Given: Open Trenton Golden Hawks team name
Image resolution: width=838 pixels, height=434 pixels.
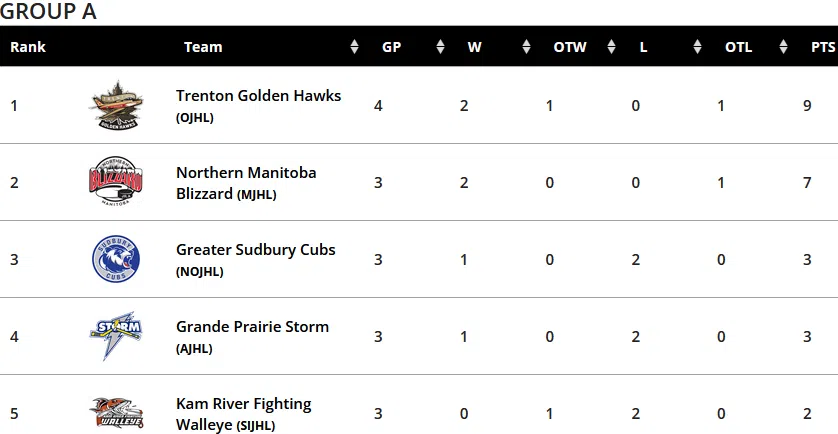Looking at the screenshot, I should click(259, 96).
